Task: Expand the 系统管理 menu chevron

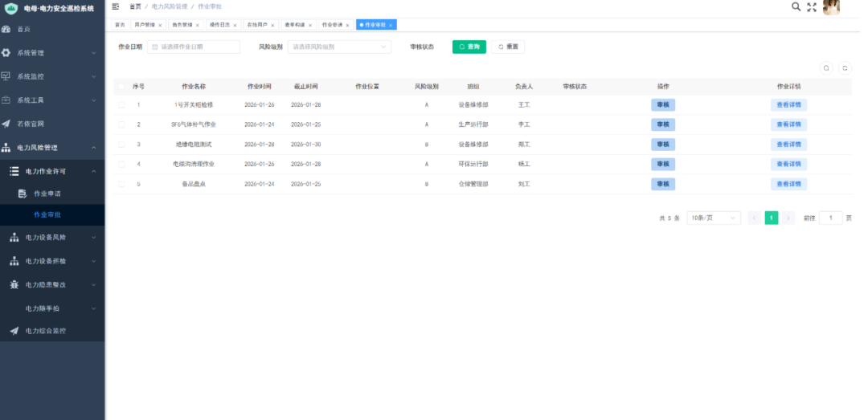Action: 93,53
